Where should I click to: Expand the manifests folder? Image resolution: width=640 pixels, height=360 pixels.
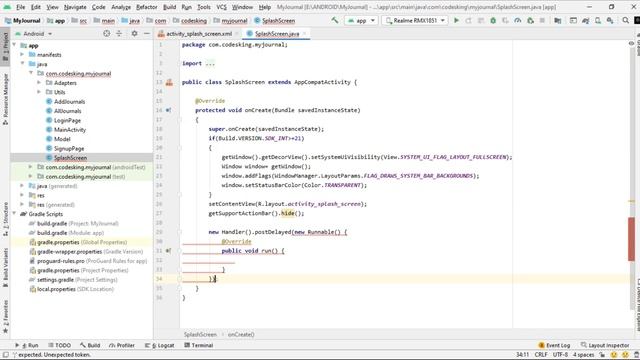(x=22, y=55)
